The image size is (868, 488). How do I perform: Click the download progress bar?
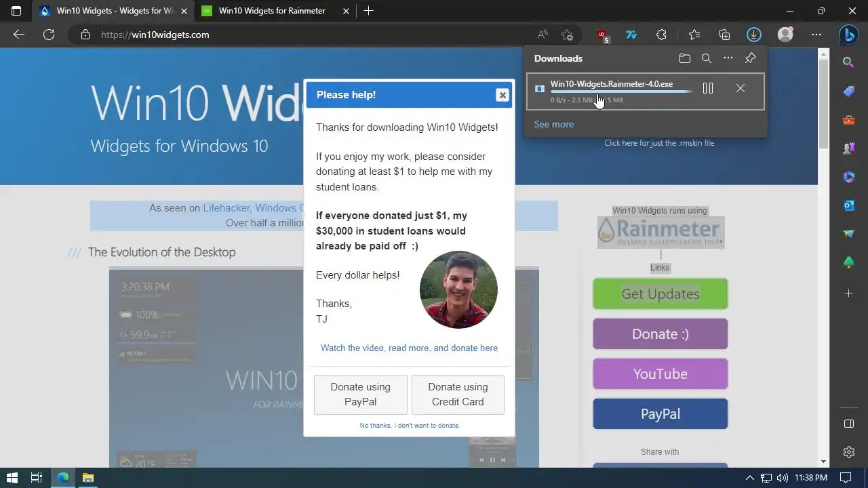621,91
